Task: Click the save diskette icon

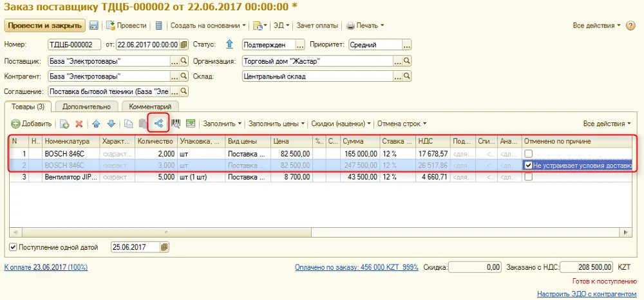Action: click(x=93, y=26)
